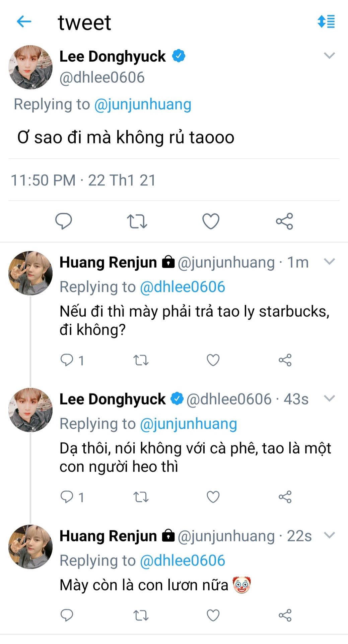Image resolution: width=348 pixels, height=644 pixels.
Task: Like the "Mày còn là con lươn" reply
Action: pyautogui.click(x=213, y=615)
